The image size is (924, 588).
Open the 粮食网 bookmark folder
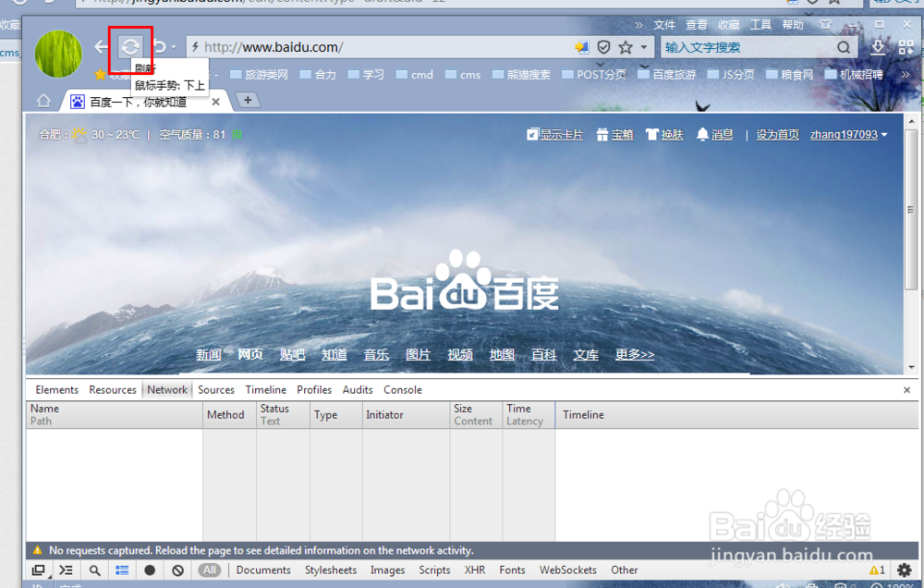790,74
